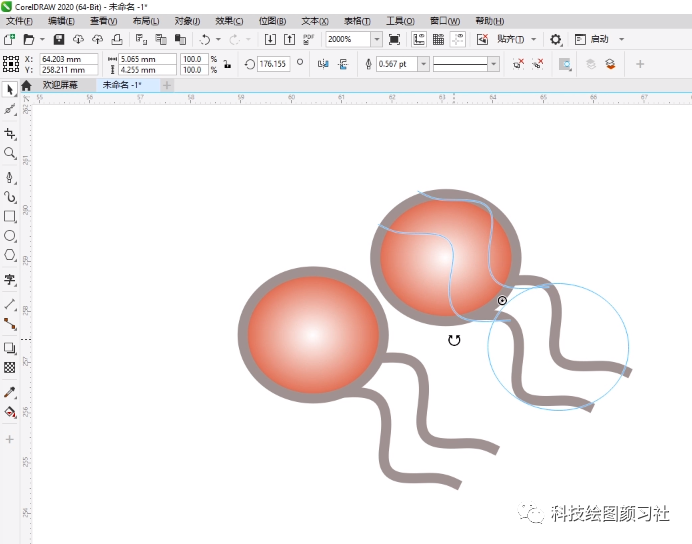The width and height of the screenshot is (692, 544).
Task: Click the plus to add new document tab
Action: 167,85
